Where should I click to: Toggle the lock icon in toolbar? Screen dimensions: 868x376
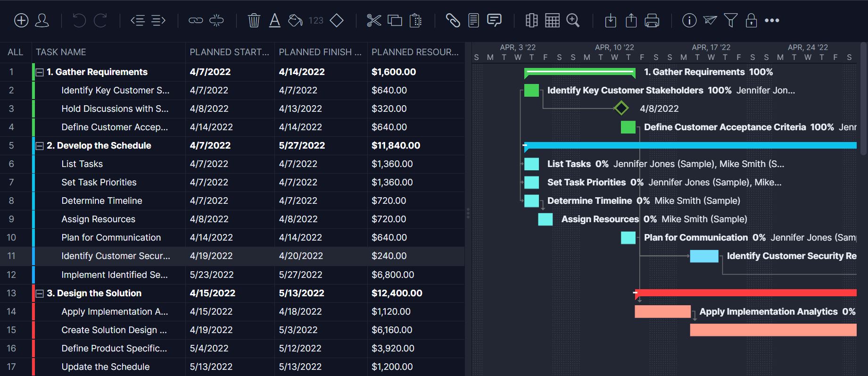tap(751, 20)
